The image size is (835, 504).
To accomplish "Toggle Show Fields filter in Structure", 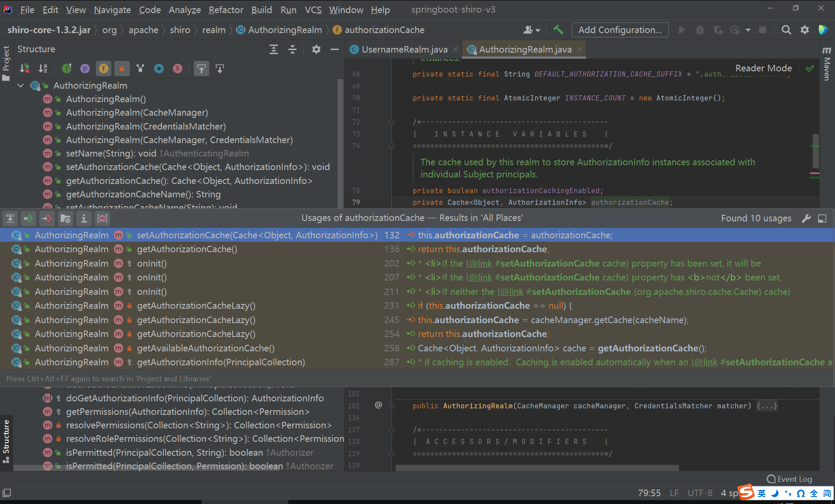I will [104, 69].
